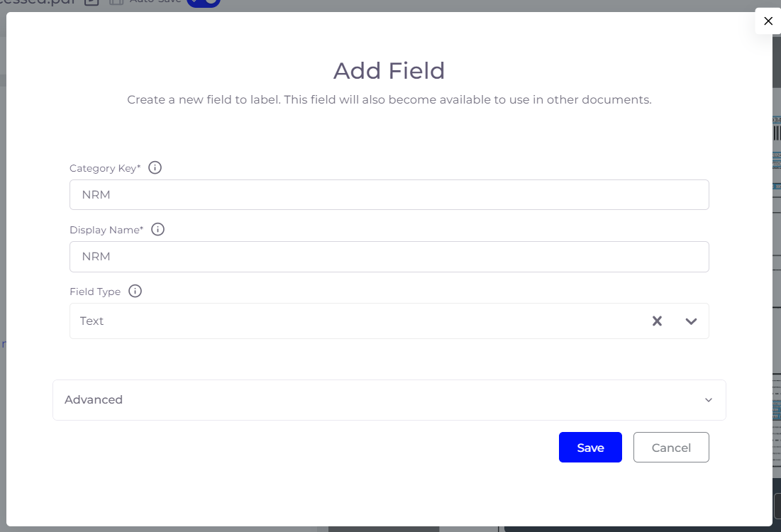Save the new NRM field
This screenshot has height=532, width=781.
tap(590, 447)
